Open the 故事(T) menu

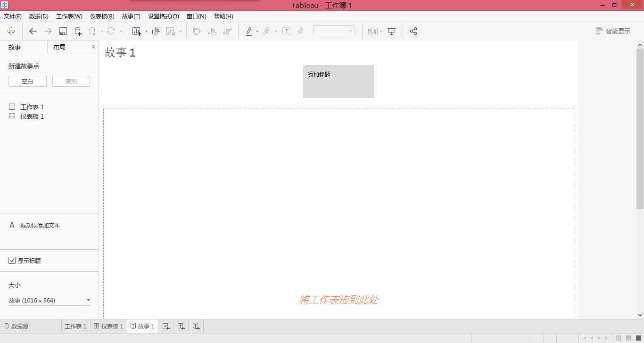[x=131, y=16]
